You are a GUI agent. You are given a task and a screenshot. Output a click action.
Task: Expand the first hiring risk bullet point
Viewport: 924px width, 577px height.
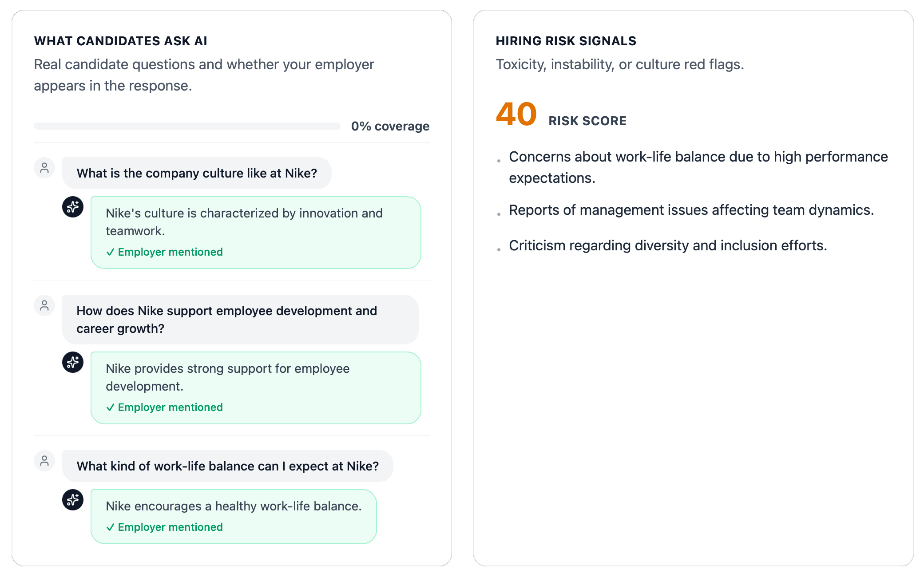pos(698,167)
